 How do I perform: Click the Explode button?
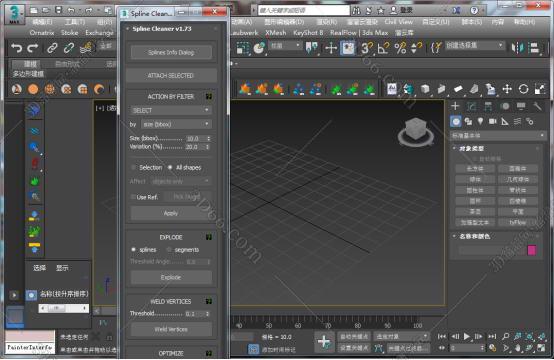171,277
